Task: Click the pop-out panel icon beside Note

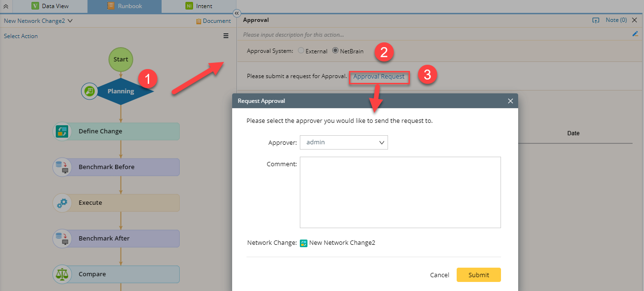Action: pyautogui.click(x=595, y=20)
